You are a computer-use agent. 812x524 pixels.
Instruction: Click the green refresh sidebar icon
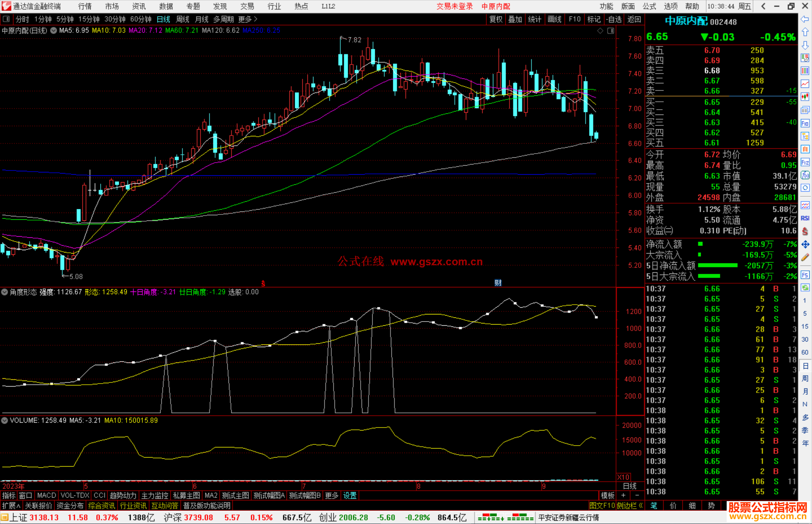(805, 288)
